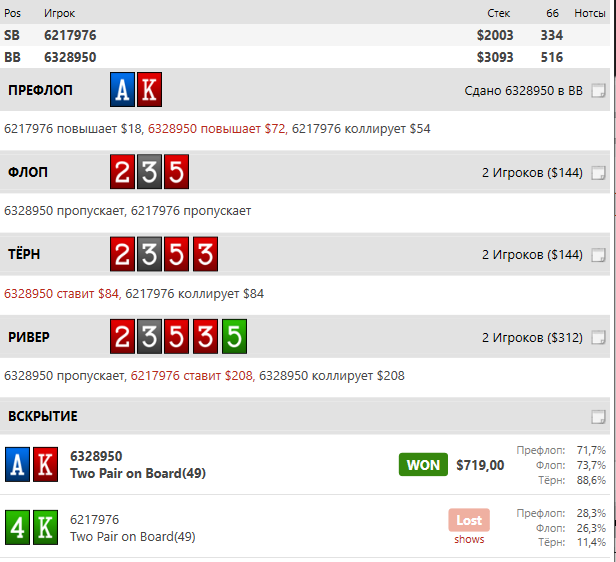616x562 pixels.
Task: Click the ВСКРЫТИЕ section label
Action: tap(43, 416)
